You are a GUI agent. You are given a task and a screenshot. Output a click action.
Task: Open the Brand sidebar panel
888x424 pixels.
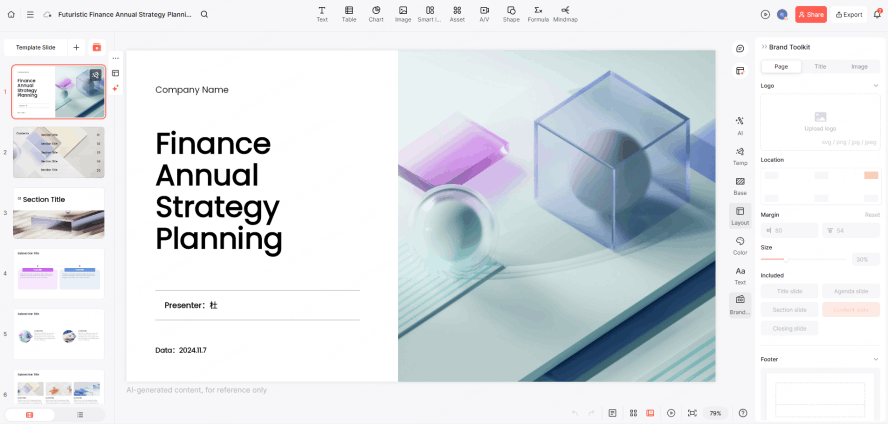tap(740, 305)
